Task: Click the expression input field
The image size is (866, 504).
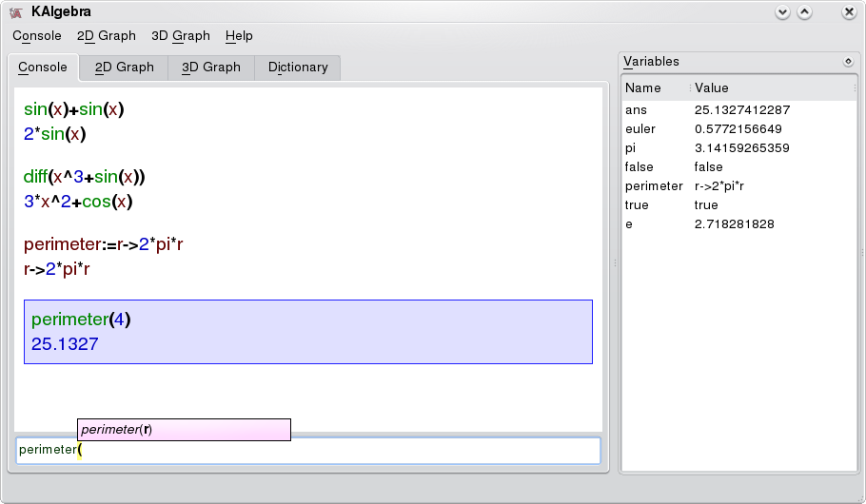Action: point(308,451)
